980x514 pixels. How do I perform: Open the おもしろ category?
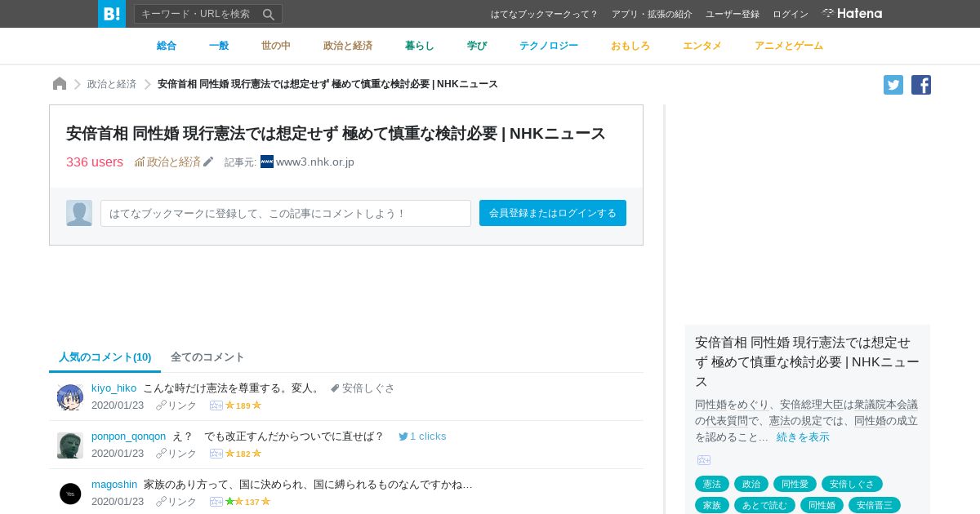[630, 46]
